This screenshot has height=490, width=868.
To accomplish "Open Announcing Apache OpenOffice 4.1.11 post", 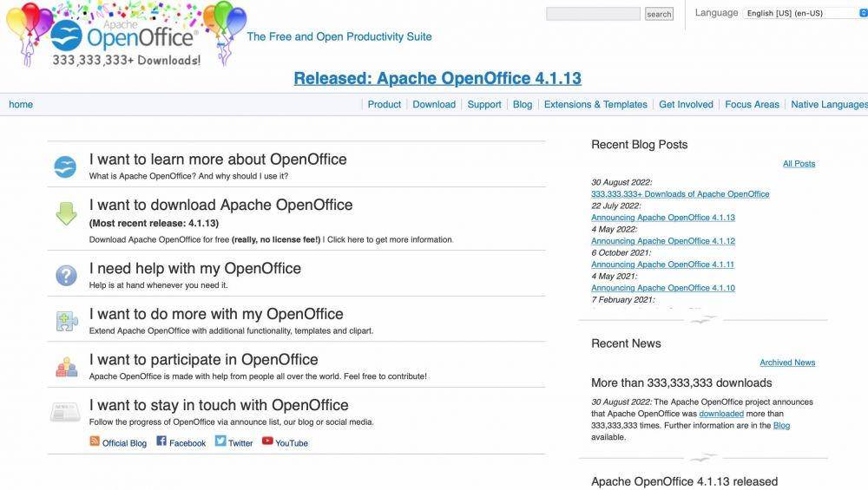I will [x=662, y=265].
